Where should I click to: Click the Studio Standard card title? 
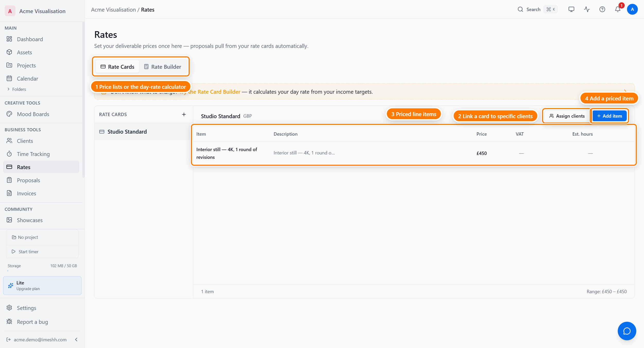pyautogui.click(x=220, y=116)
